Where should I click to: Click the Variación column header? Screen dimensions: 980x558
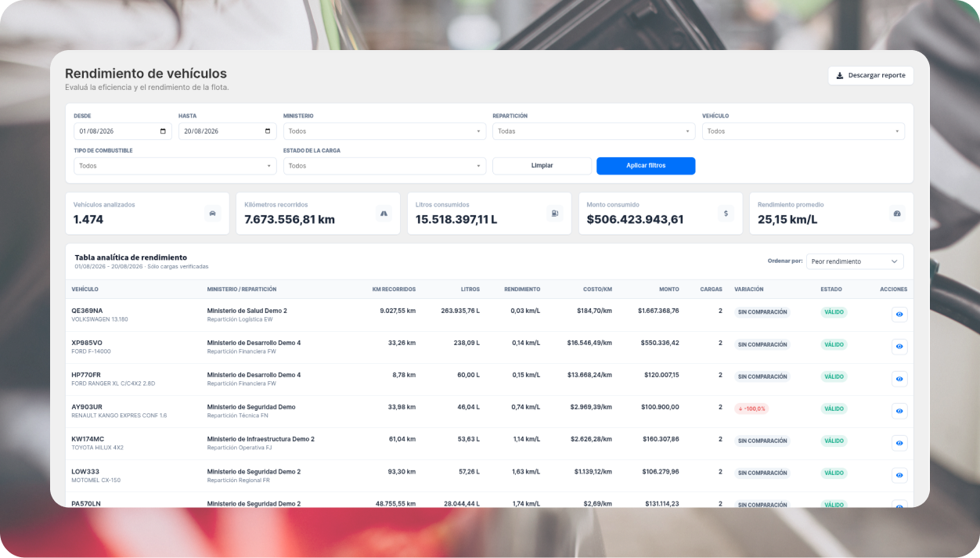[749, 290]
